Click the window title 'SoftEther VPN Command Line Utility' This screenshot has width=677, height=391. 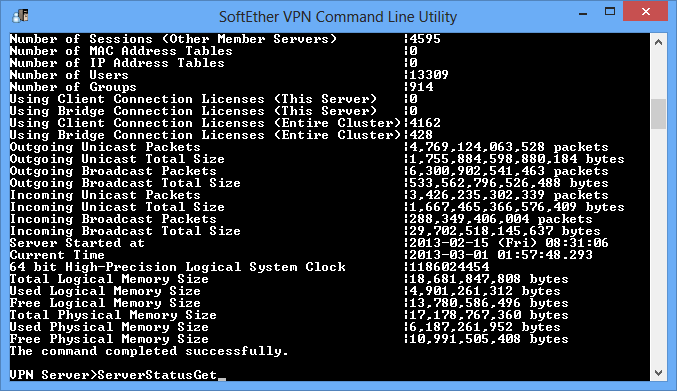[x=338, y=17]
